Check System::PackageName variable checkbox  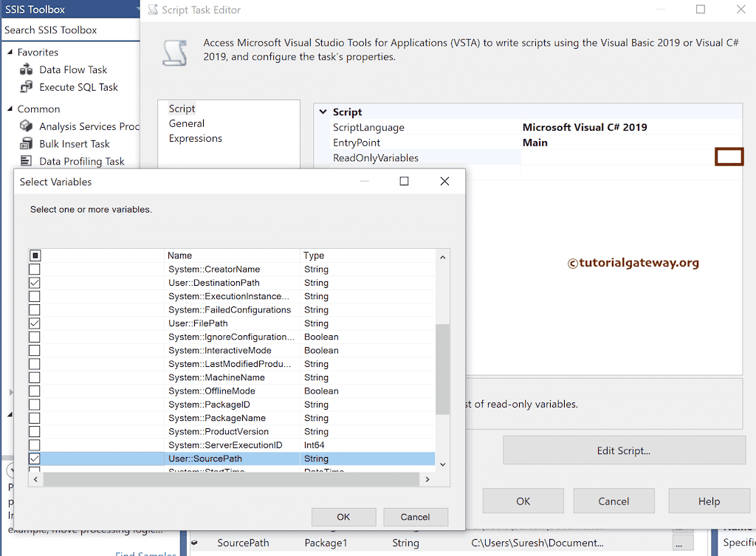pyautogui.click(x=35, y=418)
